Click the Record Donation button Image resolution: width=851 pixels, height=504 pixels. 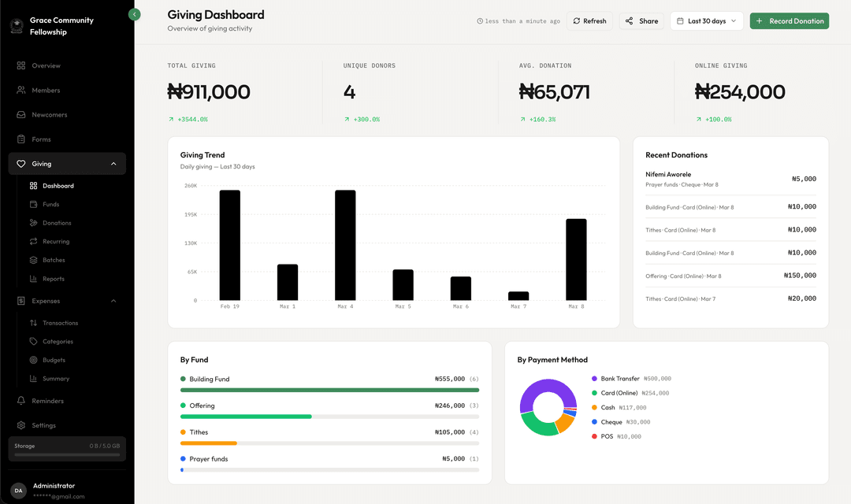coord(789,20)
